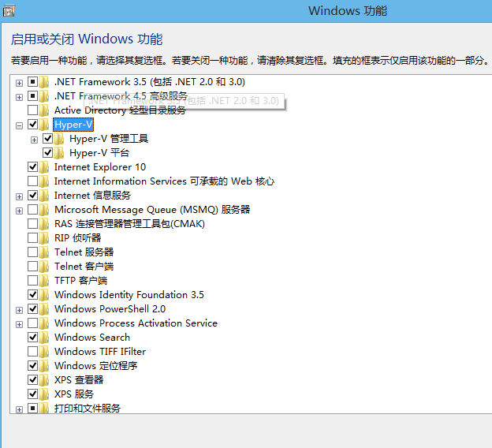Toggle the .NET Framework 4.5 高级服务 checkbox
This screenshot has width=492, height=448.
(x=32, y=95)
